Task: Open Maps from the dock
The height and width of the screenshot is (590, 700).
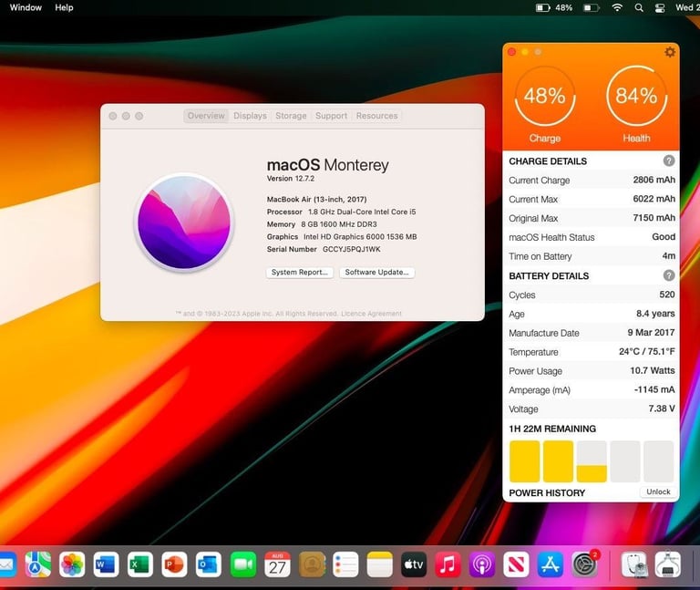Action: click(x=38, y=564)
